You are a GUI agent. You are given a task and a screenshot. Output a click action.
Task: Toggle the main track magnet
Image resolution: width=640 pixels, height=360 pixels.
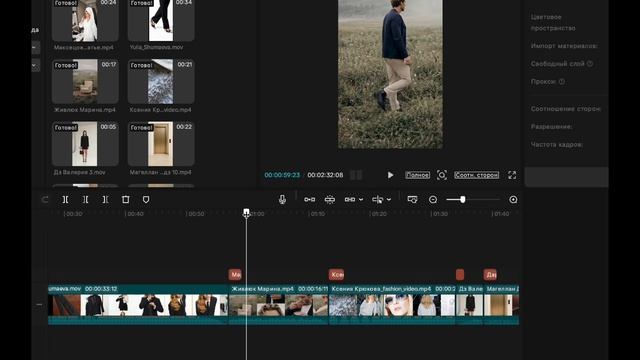tap(309, 200)
